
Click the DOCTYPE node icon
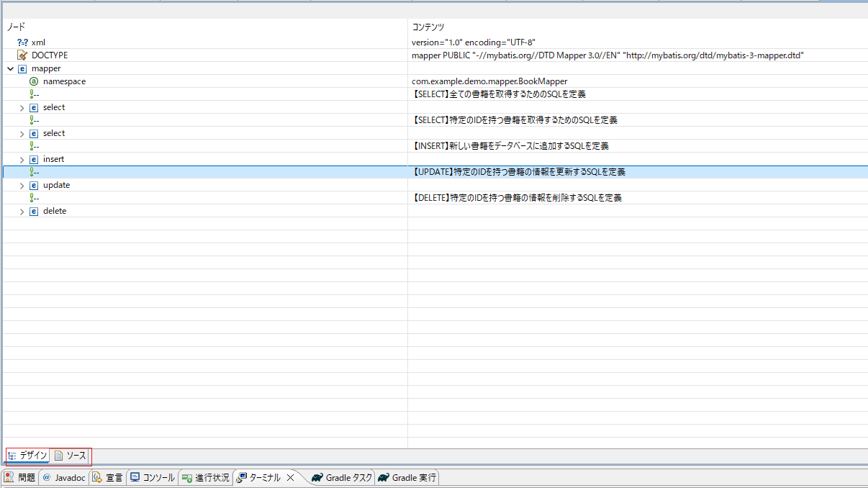point(22,55)
